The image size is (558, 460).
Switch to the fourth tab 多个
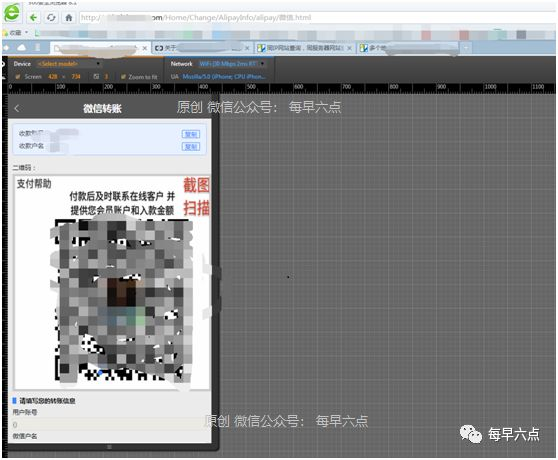(407, 48)
